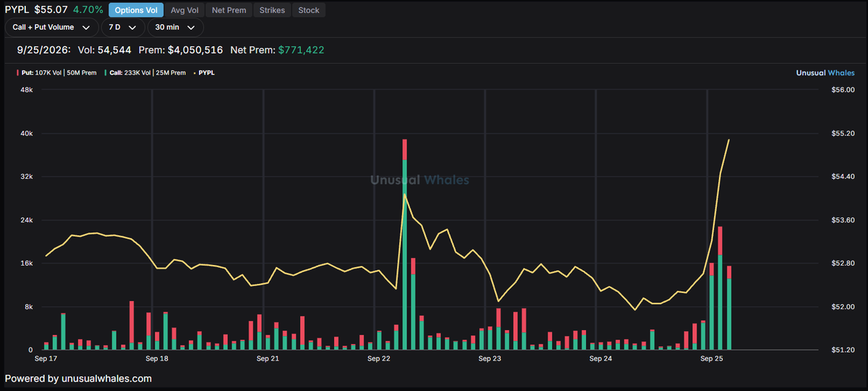Click the Sep 25 axis label
The height and width of the screenshot is (391, 868).
(712, 358)
